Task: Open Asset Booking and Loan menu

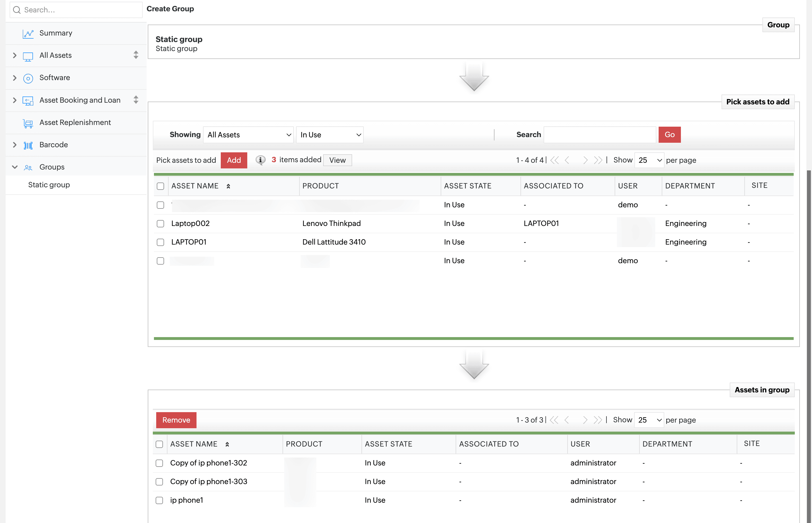Action: pyautogui.click(x=80, y=100)
